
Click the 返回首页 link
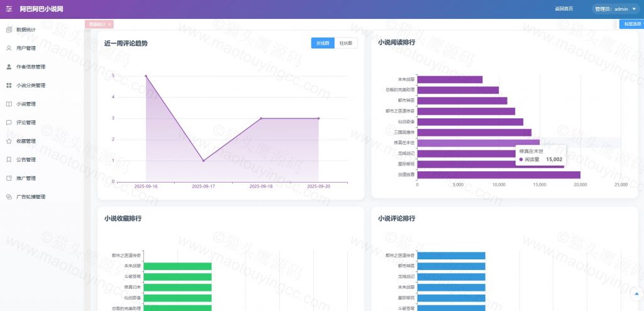click(564, 9)
